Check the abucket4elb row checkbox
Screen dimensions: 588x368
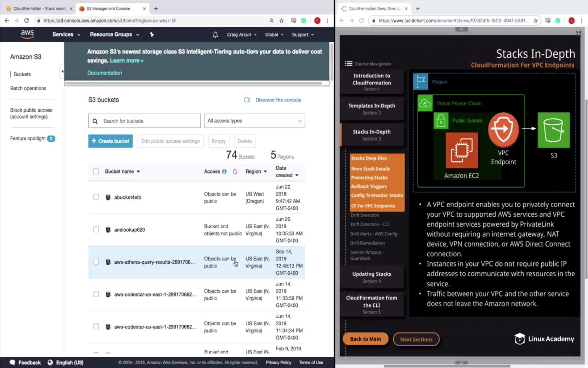pos(96,197)
